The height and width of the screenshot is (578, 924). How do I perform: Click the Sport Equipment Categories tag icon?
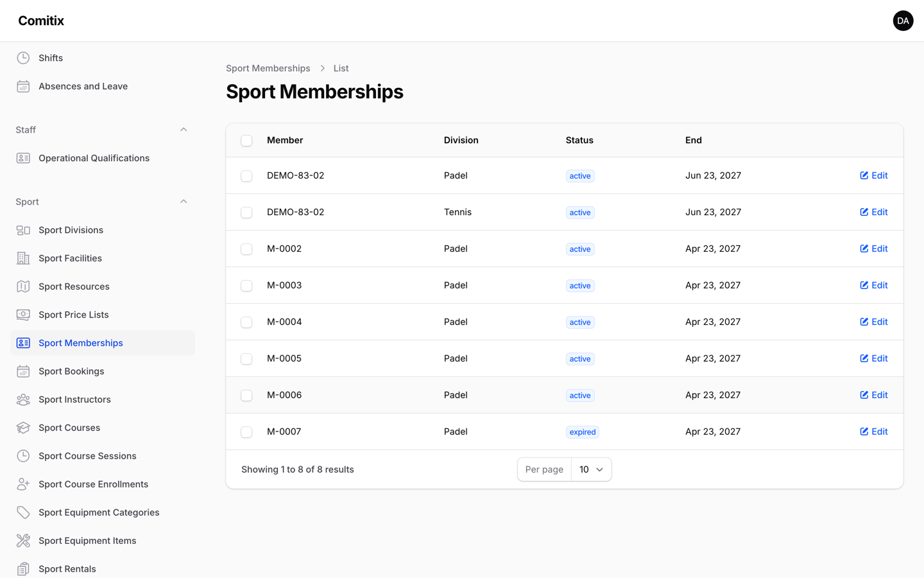(x=23, y=512)
